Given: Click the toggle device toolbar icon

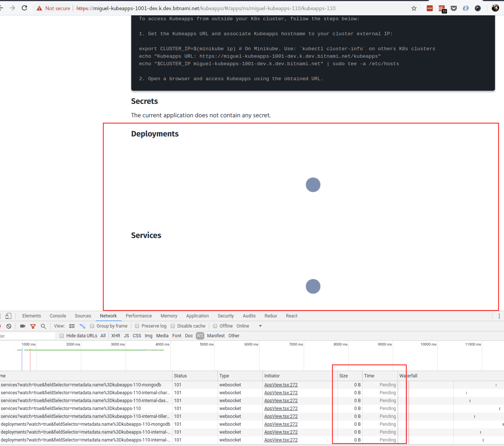Looking at the screenshot, I should coord(8,316).
